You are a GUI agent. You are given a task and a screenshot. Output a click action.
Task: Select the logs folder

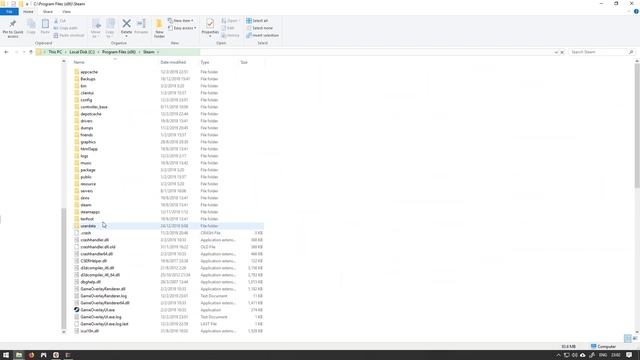[84, 156]
